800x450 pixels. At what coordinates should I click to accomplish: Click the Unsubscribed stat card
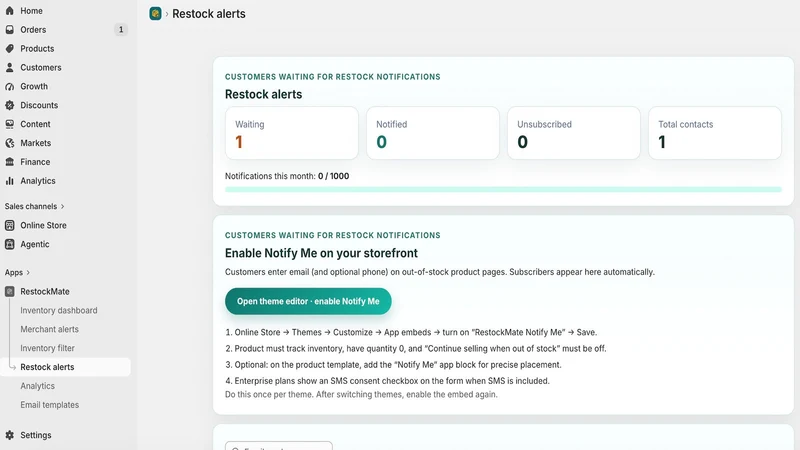(573, 133)
